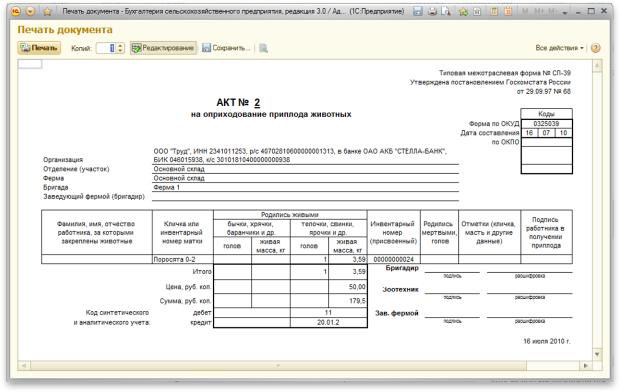The height and width of the screenshot is (392, 620).
Task: Click 'Основной склад' next to Отделение (участок)
Action: (179, 169)
